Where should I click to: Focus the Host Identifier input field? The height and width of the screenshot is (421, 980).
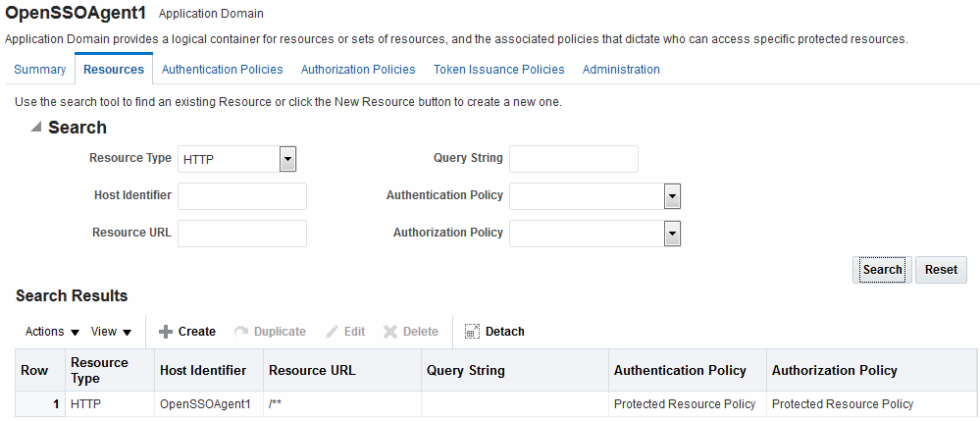(242, 196)
